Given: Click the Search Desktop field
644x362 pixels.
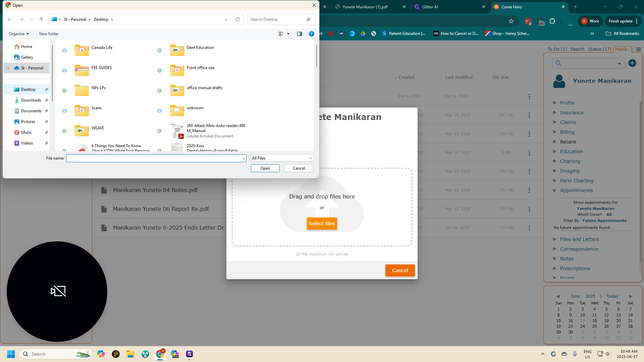Looking at the screenshot, I should (281, 19).
